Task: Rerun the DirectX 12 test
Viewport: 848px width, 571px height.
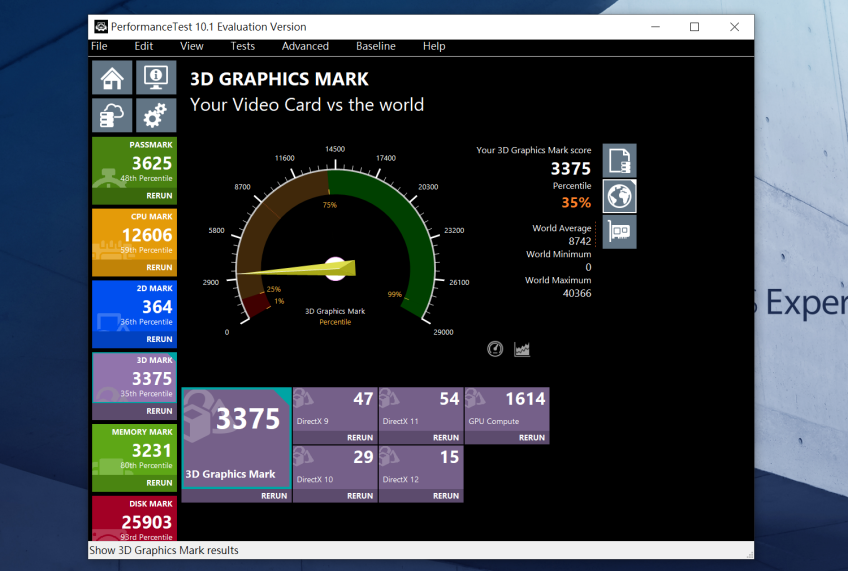Action: [446, 496]
